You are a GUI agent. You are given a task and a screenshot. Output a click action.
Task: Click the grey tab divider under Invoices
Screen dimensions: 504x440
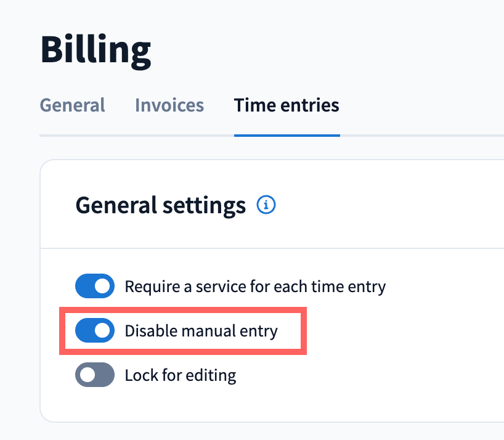[x=169, y=135]
